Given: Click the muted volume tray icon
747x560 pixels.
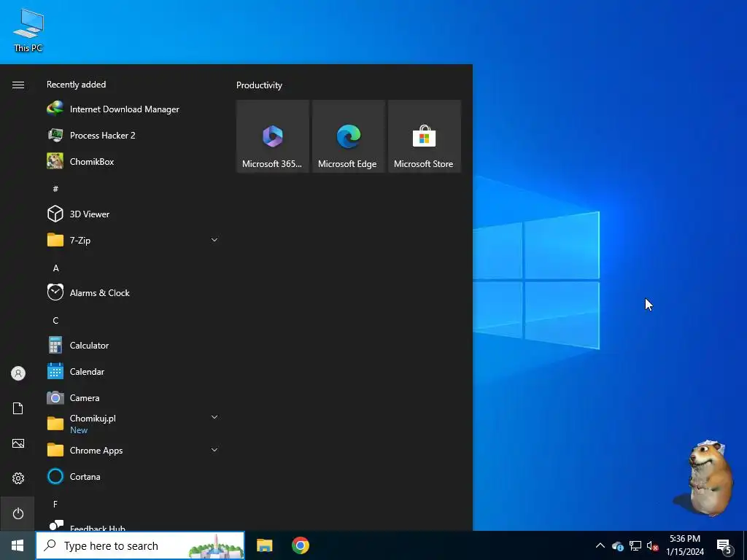Looking at the screenshot, I should (x=652, y=545).
